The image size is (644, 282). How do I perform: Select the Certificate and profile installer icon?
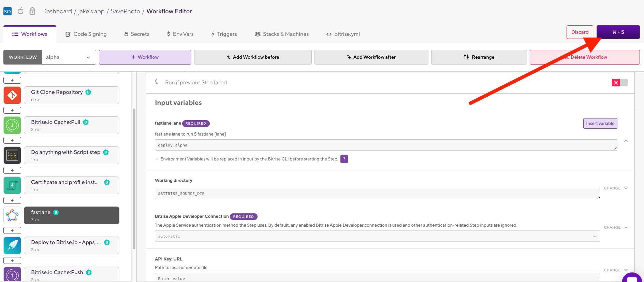(x=12, y=185)
